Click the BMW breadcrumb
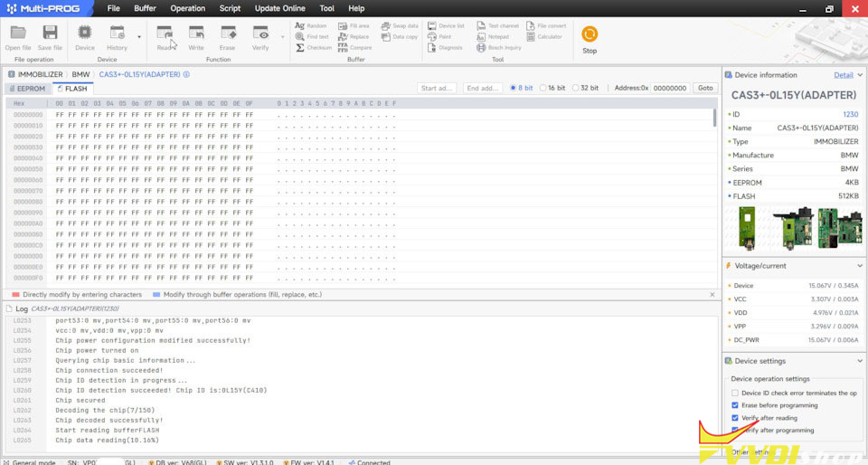Image resolution: width=868 pixels, height=465 pixels. (80, 74)
